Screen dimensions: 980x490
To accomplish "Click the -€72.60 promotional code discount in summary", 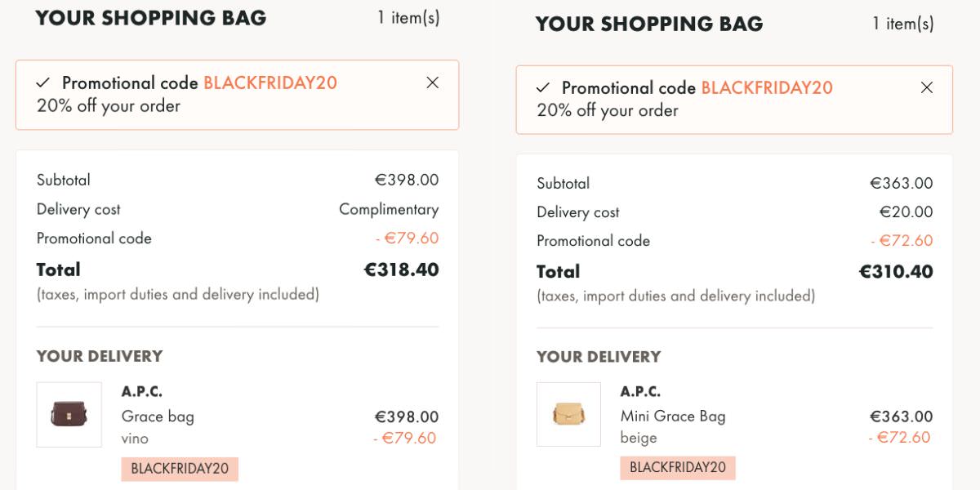I will [902, 241].
